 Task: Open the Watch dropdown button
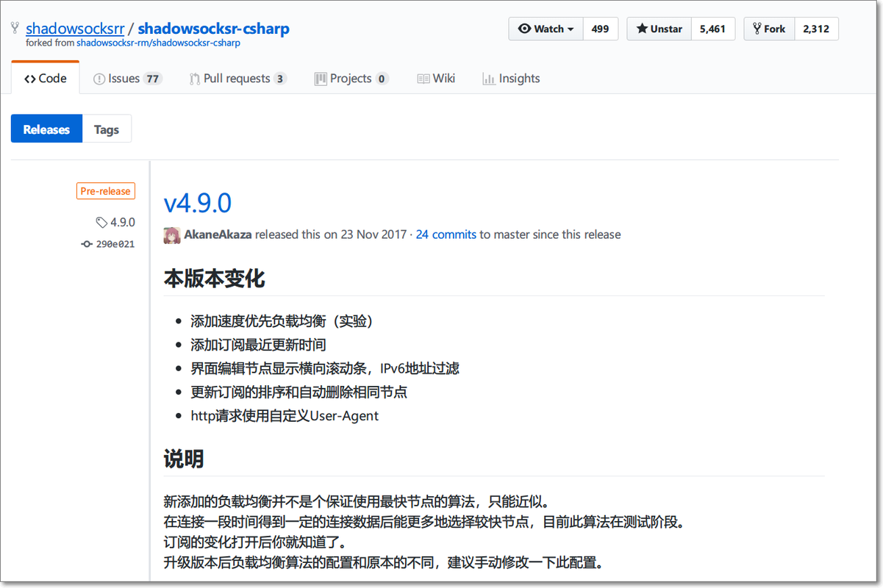546,29
